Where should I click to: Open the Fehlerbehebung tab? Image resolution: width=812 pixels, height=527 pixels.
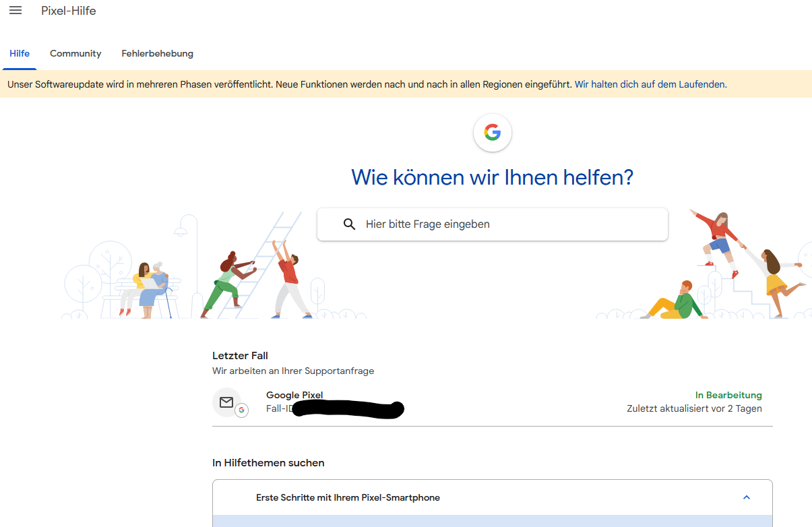click(x=157, y=53)
